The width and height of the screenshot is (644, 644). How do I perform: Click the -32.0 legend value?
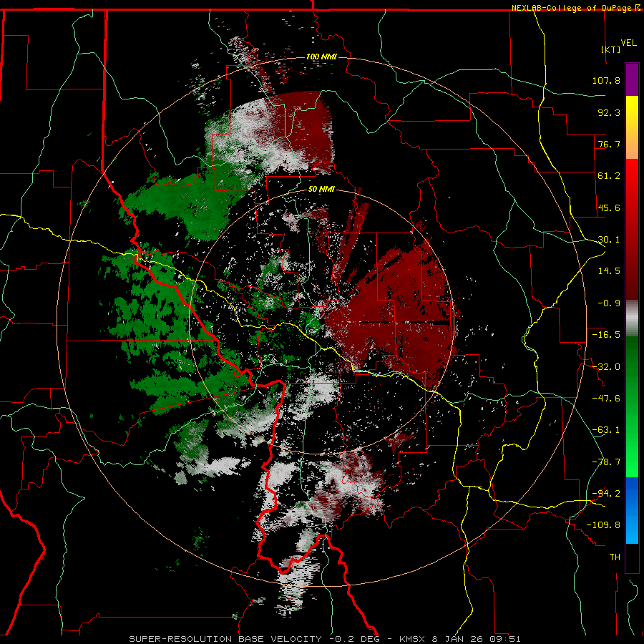(606, 367)
